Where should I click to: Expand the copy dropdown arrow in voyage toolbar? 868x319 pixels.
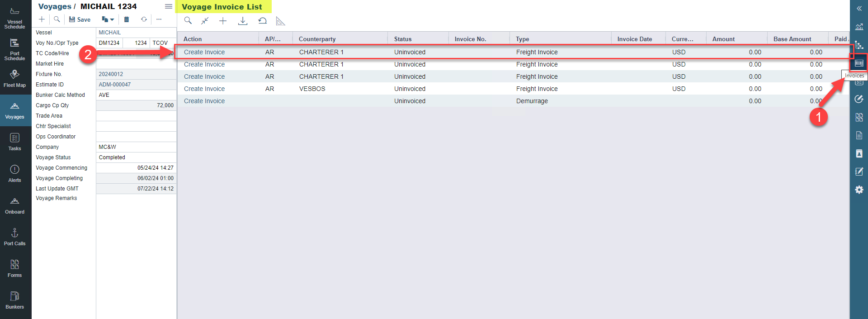(x=112, y=19)
